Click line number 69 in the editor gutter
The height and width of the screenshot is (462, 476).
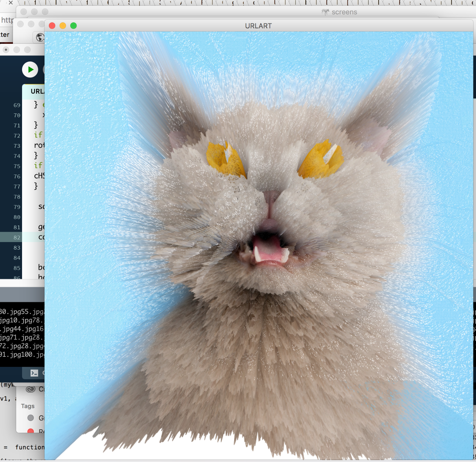pos(17,105)
